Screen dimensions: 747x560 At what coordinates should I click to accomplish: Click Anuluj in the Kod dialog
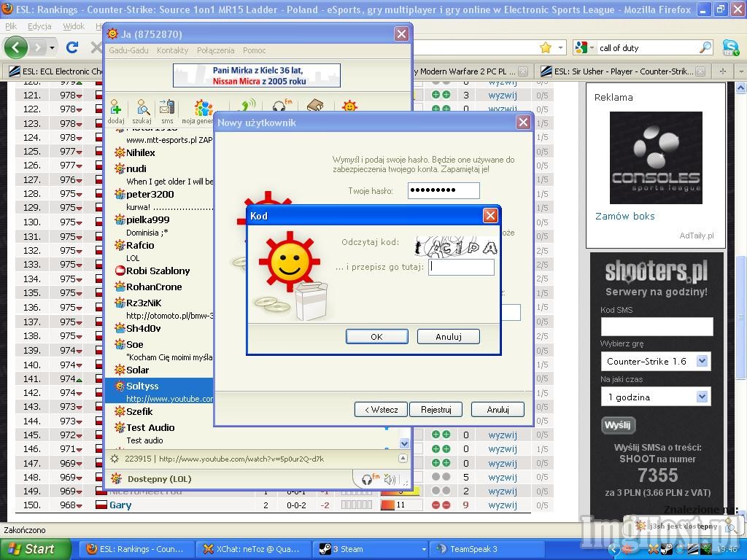tap(449, 337)
